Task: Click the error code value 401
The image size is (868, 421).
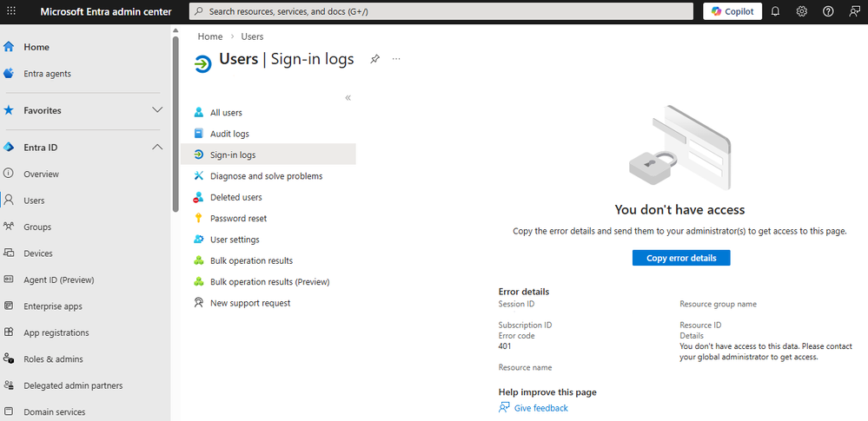Action: click(505, 346)
